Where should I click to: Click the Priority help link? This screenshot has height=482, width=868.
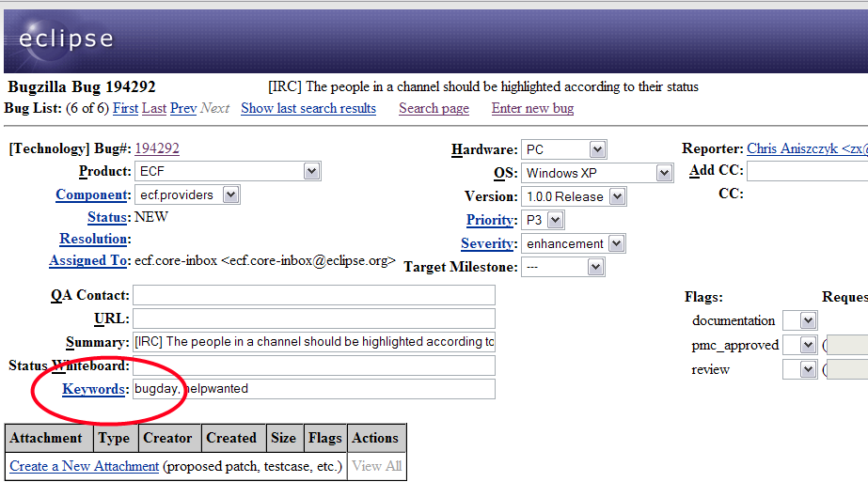(x=490, y=220)
